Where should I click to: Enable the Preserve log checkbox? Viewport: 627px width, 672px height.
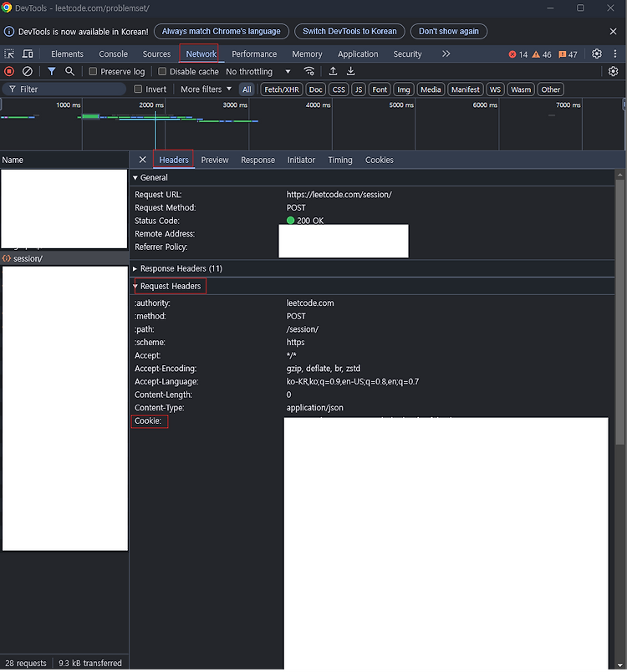[x=93, y=72]
